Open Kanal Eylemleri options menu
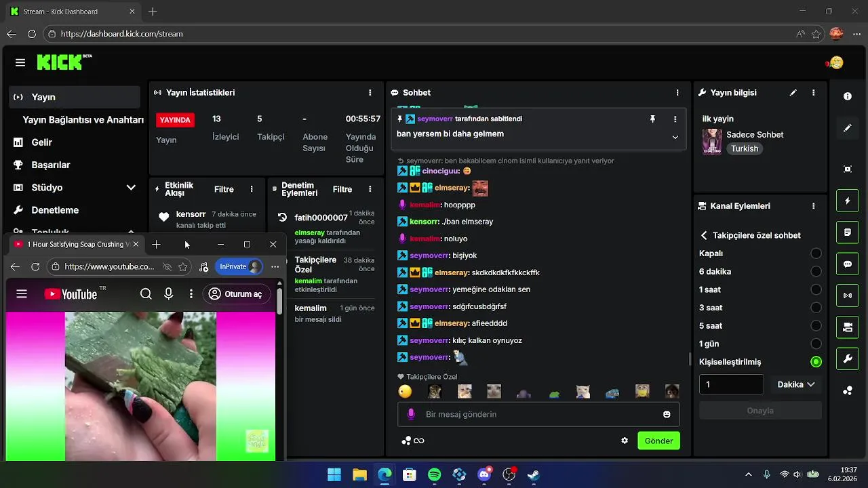868x488 pixels. point(813,206)
